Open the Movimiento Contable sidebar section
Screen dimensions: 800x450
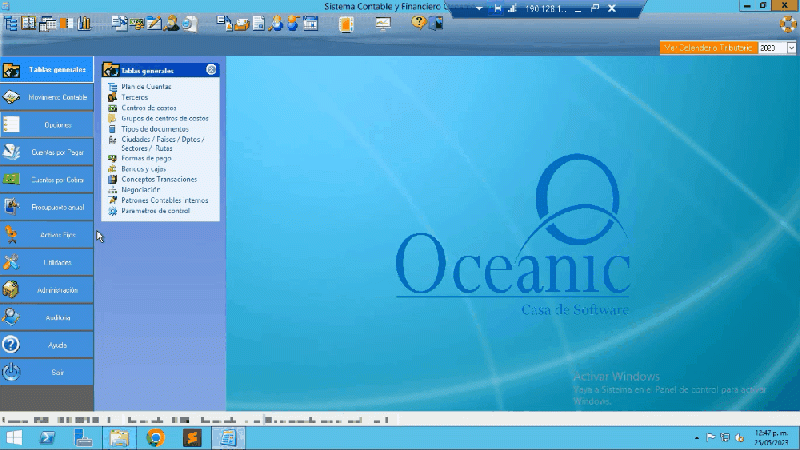click(x=47, y=97)
